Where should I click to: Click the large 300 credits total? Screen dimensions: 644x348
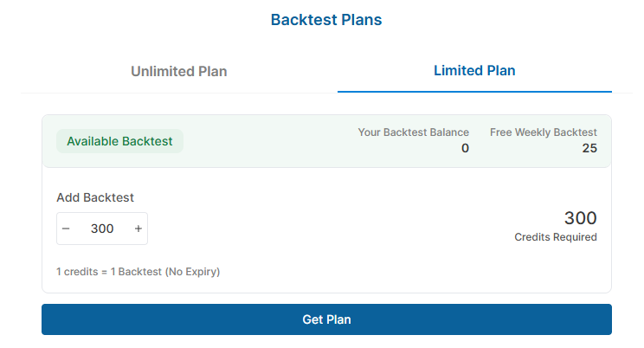coord(580,218)
